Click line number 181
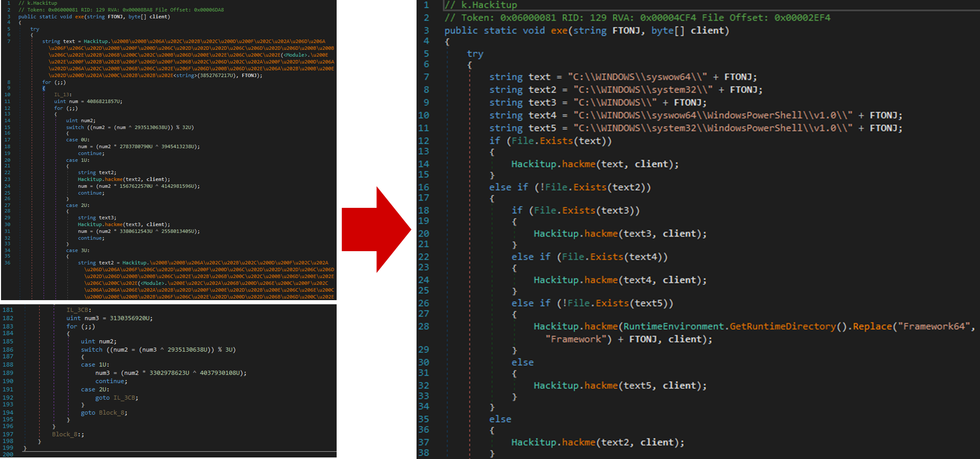 tap(8, 310)
